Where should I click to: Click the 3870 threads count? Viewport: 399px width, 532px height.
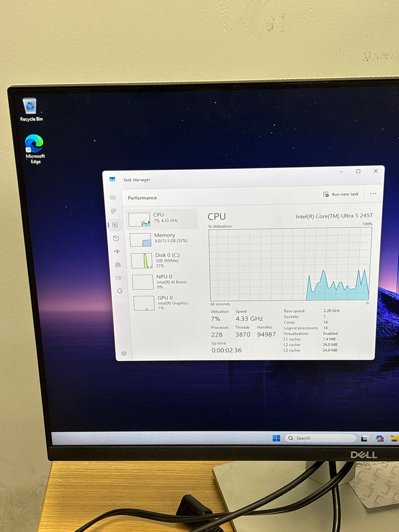(x=242, y=334)
